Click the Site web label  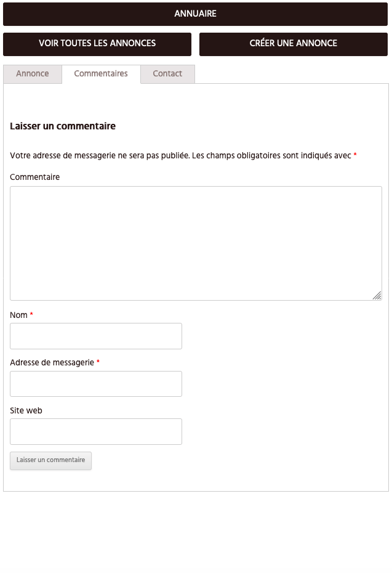pyautogui.click(x=26, y=411)
